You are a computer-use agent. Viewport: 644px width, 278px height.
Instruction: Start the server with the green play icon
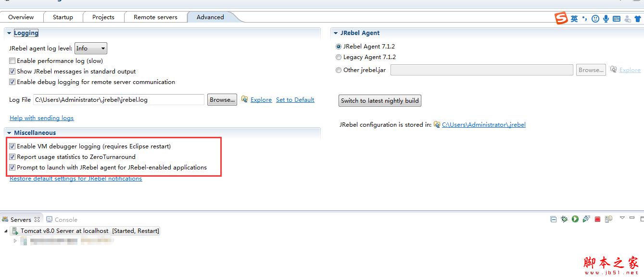[575, 219]
